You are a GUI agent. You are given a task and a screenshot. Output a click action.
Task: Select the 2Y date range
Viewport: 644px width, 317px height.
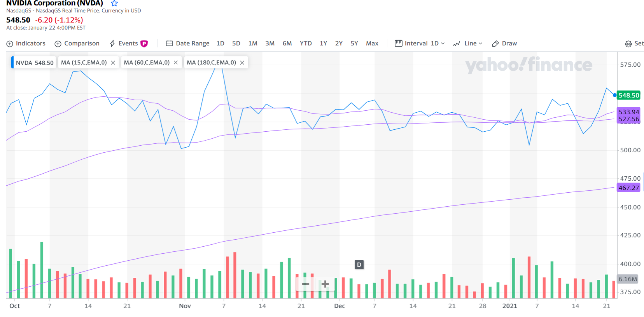339,44
